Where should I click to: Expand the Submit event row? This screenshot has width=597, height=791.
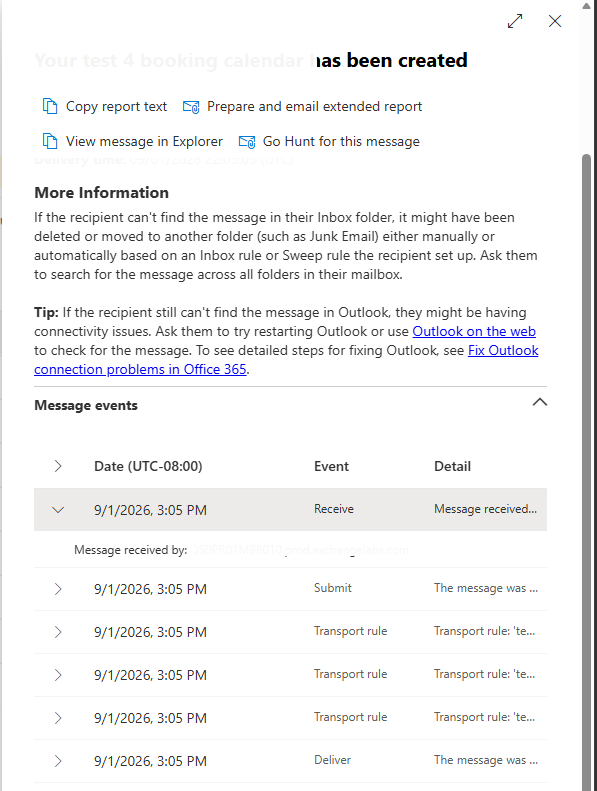tap(58, 589)
